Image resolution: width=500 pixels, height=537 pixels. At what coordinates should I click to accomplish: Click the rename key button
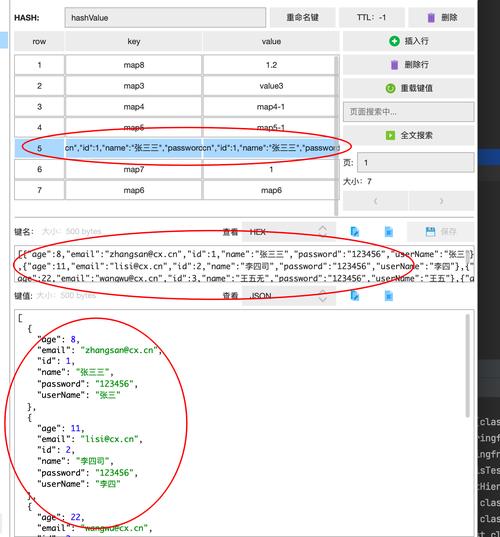pos(302,17)
